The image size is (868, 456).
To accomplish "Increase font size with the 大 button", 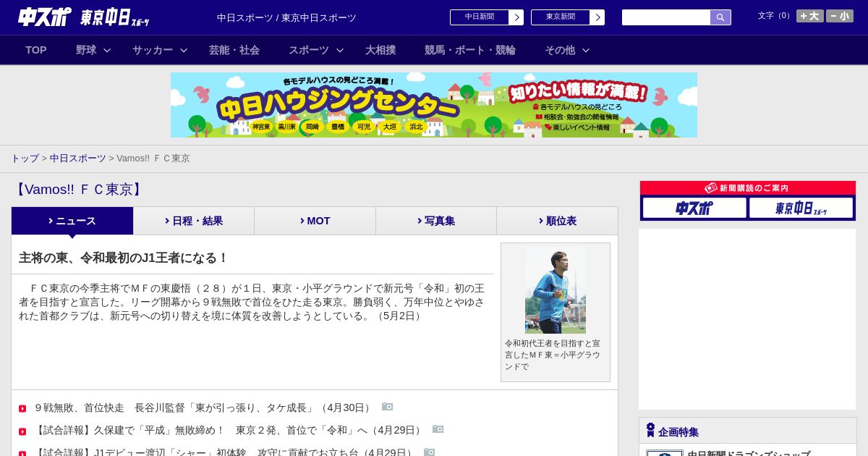I will (x=809, y=16).
